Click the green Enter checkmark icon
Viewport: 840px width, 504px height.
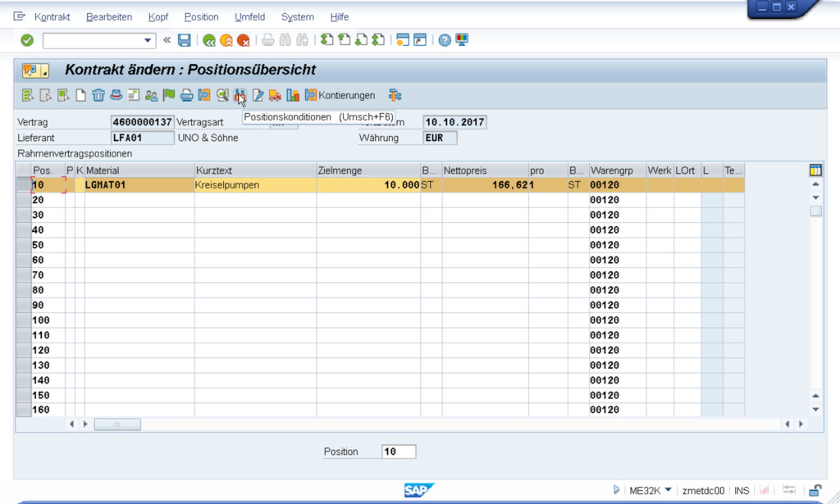(27, 40)
